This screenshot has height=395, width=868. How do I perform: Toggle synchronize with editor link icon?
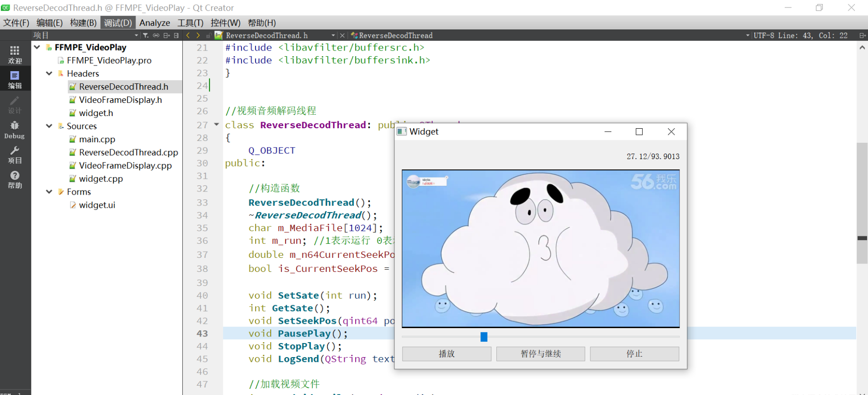coord(156,36)
